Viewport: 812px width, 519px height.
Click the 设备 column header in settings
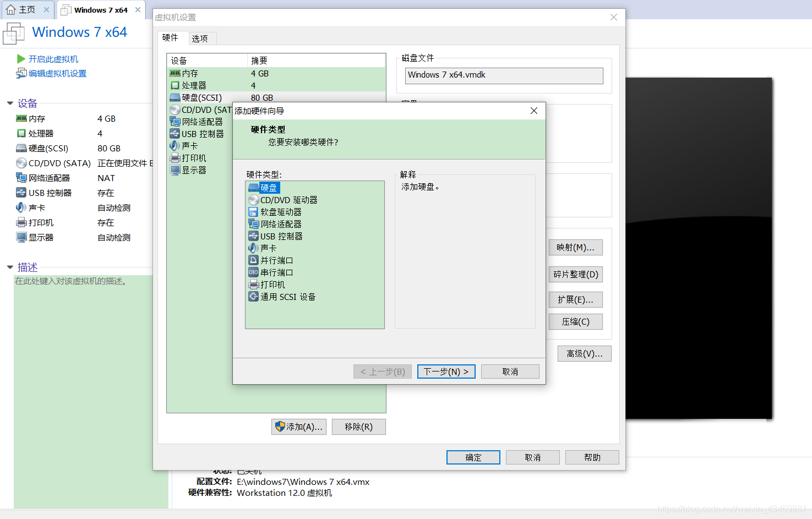point(207,61)
